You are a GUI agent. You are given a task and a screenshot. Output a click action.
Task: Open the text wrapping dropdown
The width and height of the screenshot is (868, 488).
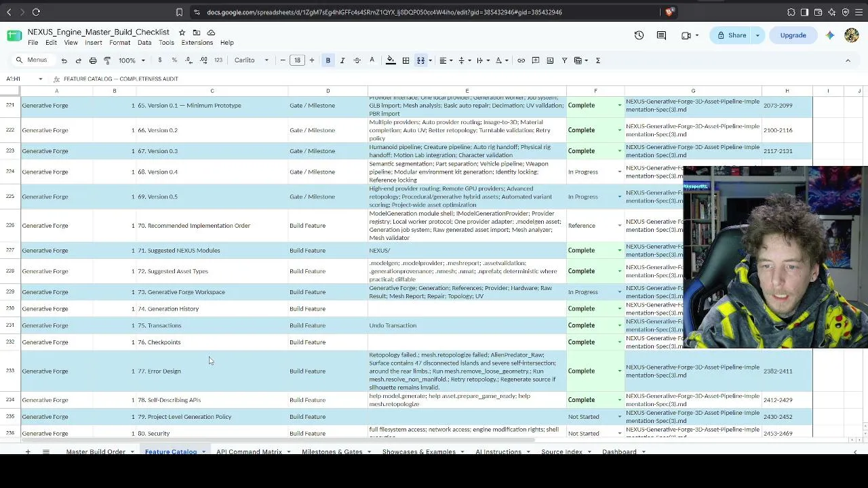coord(481,60)
